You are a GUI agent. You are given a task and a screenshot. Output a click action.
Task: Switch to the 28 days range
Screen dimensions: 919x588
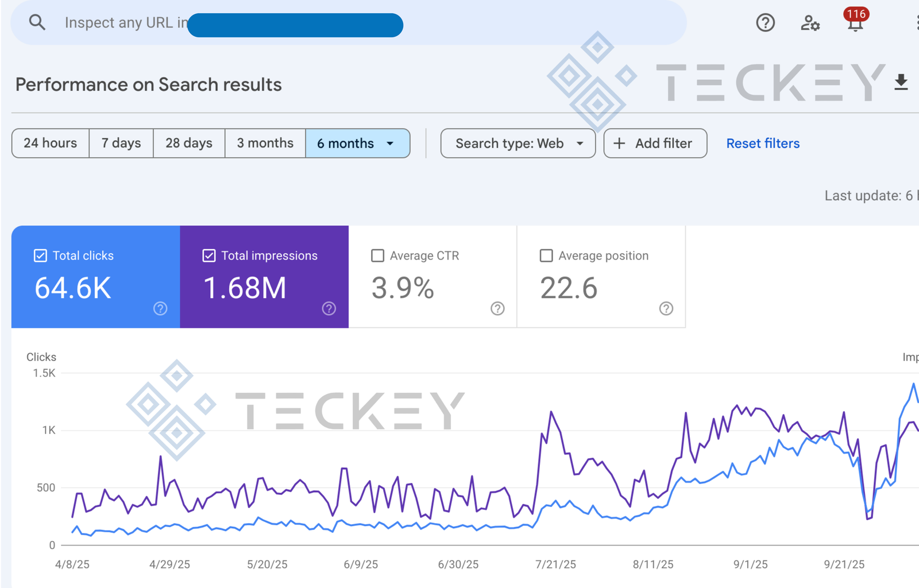[189, 144]
